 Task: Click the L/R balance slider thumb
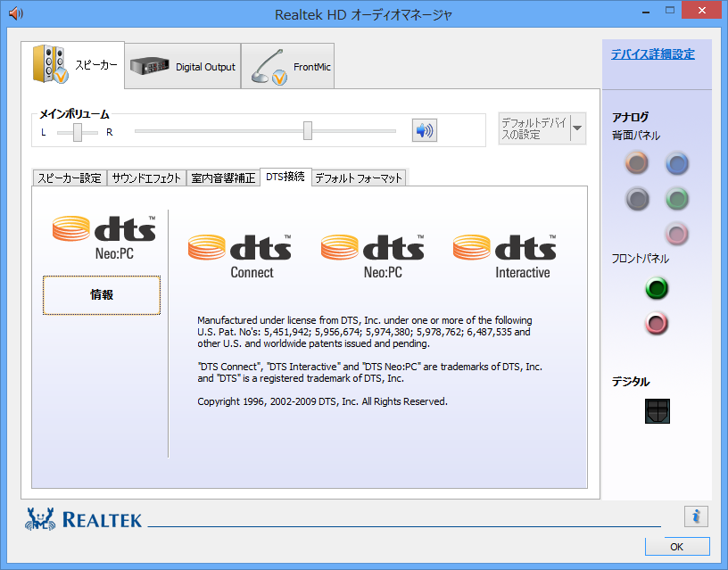(x=78, y=132)
